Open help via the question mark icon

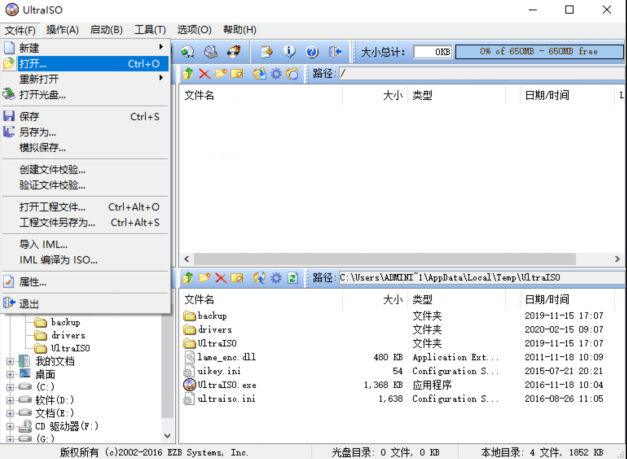click(312, 52)
